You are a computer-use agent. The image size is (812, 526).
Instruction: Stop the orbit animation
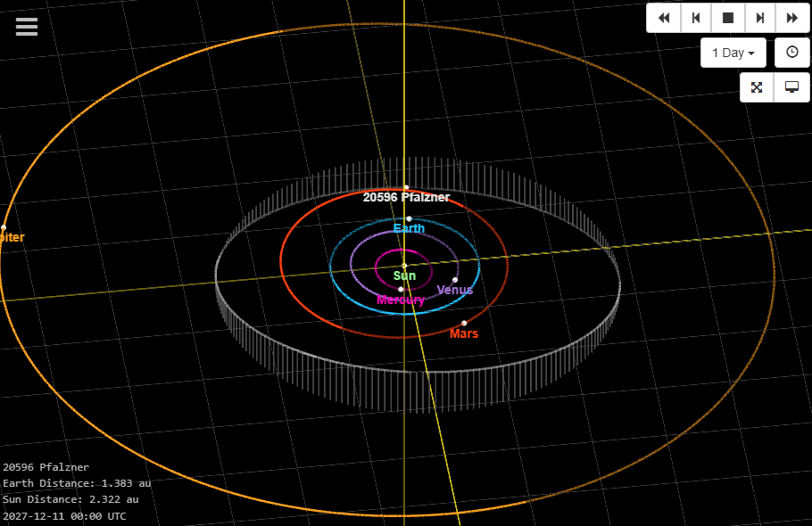pos(727,18)
